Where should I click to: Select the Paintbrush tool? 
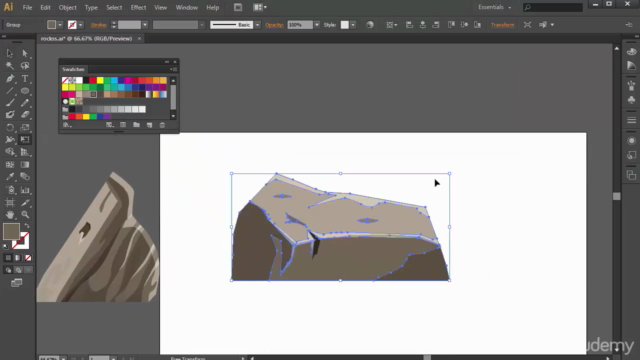pos(10,103)
